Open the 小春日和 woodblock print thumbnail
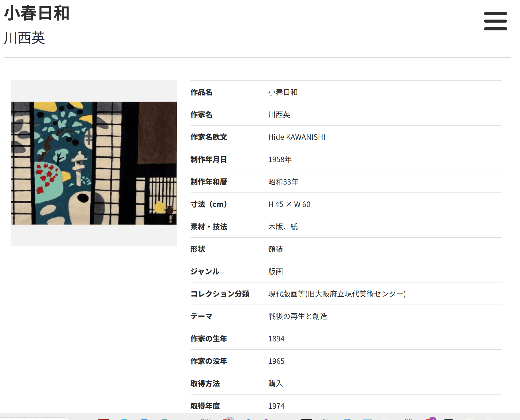The width and height of the screenshot is (520, 420). (94, 163)
